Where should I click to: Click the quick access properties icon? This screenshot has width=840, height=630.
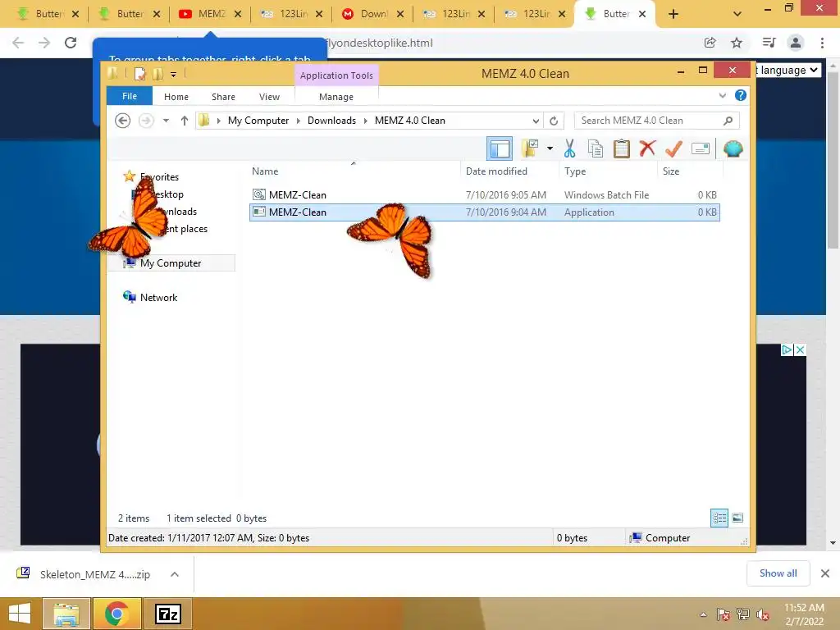139,74
